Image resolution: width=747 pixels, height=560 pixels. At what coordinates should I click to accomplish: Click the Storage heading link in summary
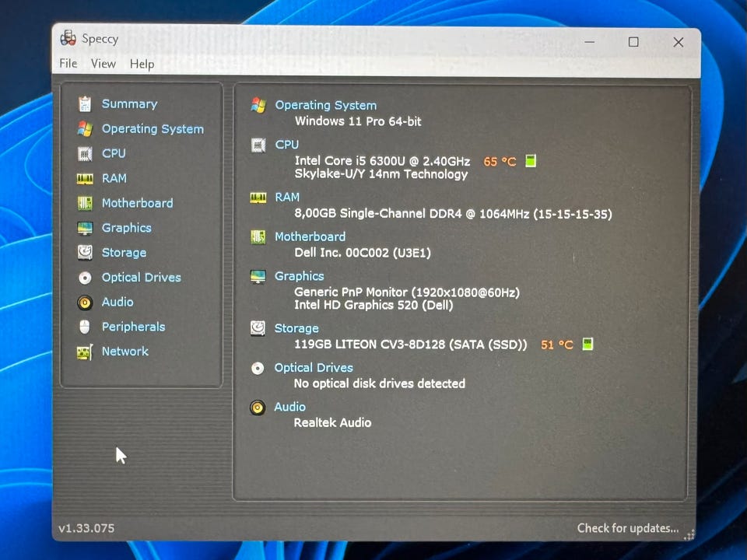[x=296, y=328]
